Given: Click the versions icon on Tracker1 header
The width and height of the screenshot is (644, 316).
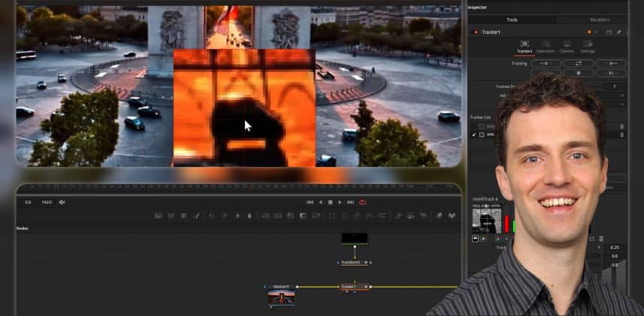Looking at the screenshot, I should click(609, 32).
